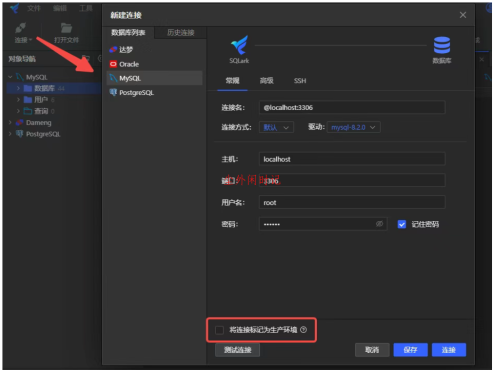493x370 pixels.
Task: Click SQLark app logo in main window
Action: (x=14, y=8)
